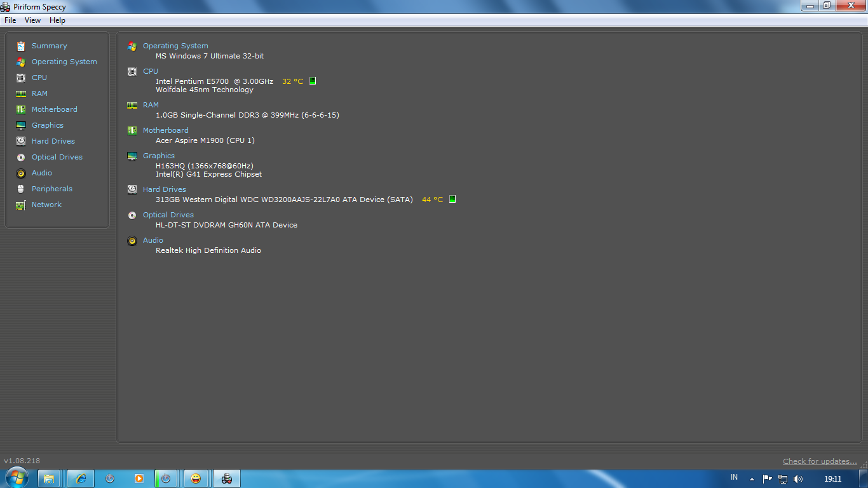Launch Internet Explorer from the taskbar
Screen dimensions: 868x488
[81, 478]
